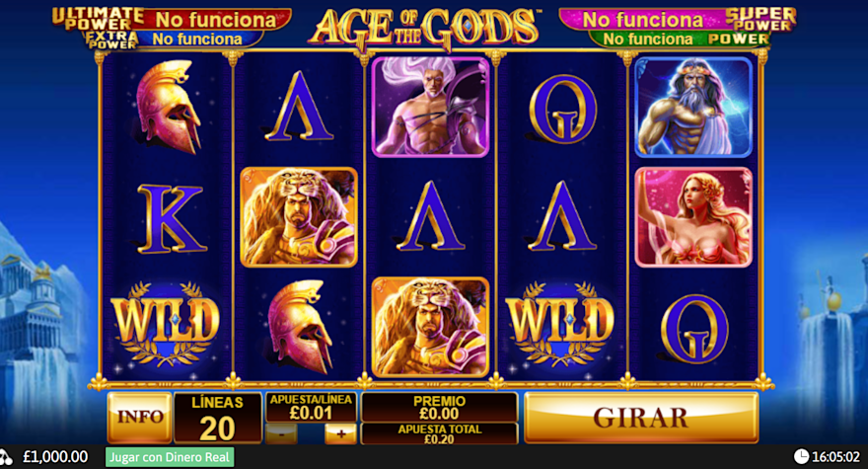Screen dimensions: 868x469
Task: Open the INFO paytable button
Action: click(x=139, y=417)
